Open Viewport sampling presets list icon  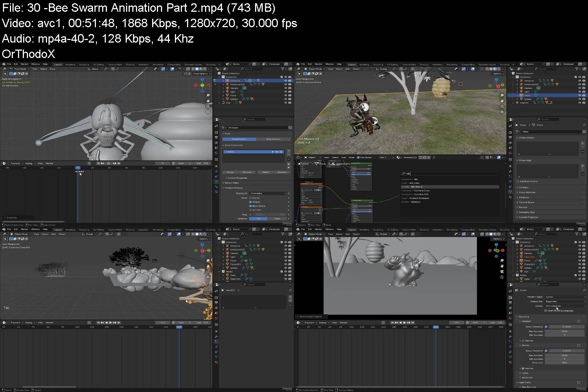point(579,321)
